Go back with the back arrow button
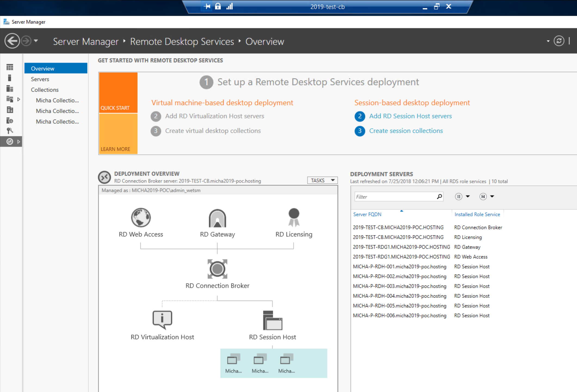 pos(12,41)
